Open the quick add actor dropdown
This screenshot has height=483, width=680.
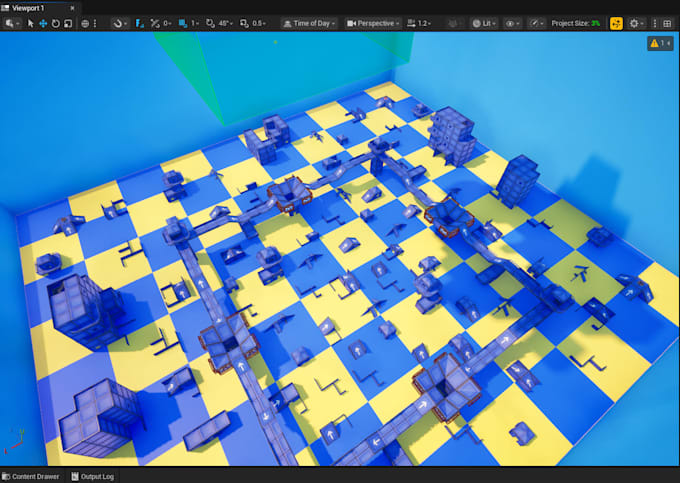click(11, 23)
